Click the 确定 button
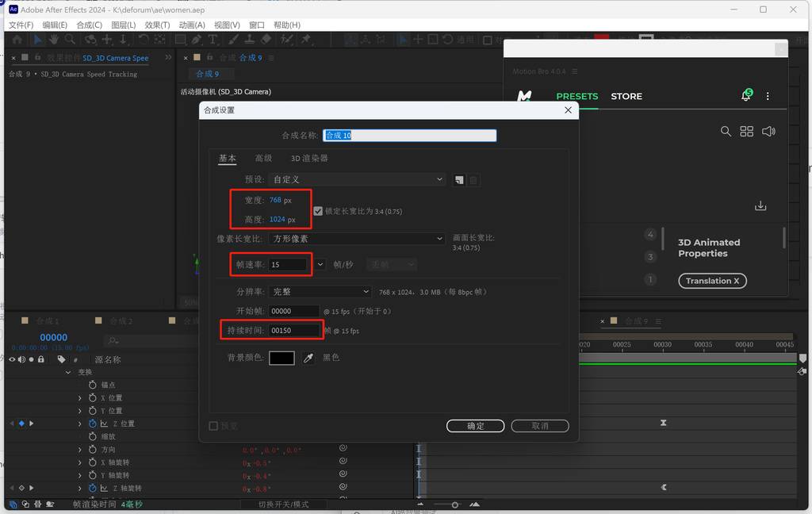The width and height of the screenshot is (812, 514). [x=476, y=426]
